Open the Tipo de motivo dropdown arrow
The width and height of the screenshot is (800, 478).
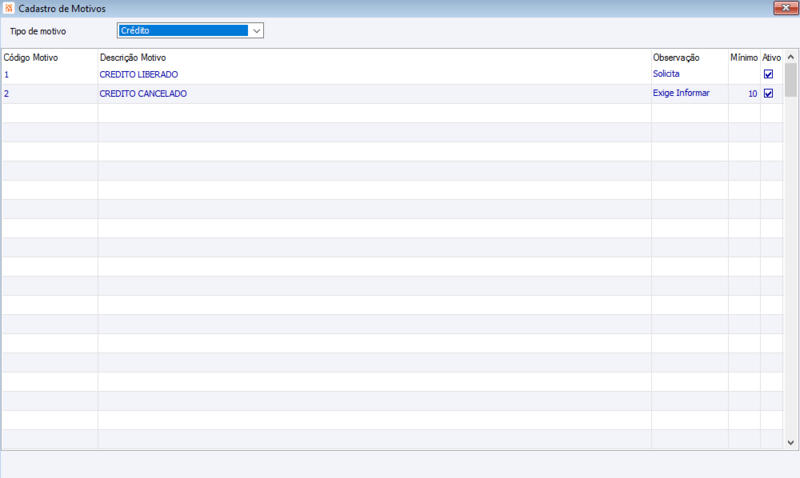coord(256,31)
